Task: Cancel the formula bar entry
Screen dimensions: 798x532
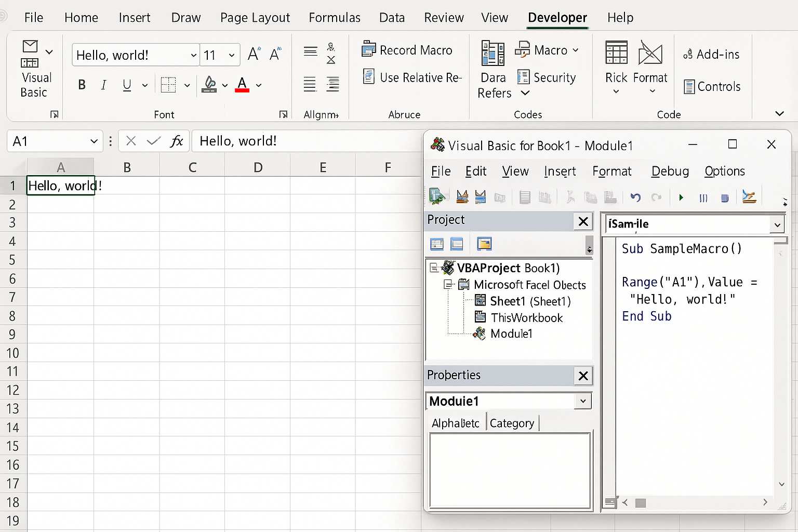Action: pyautogui.click(x=131, y=141)
